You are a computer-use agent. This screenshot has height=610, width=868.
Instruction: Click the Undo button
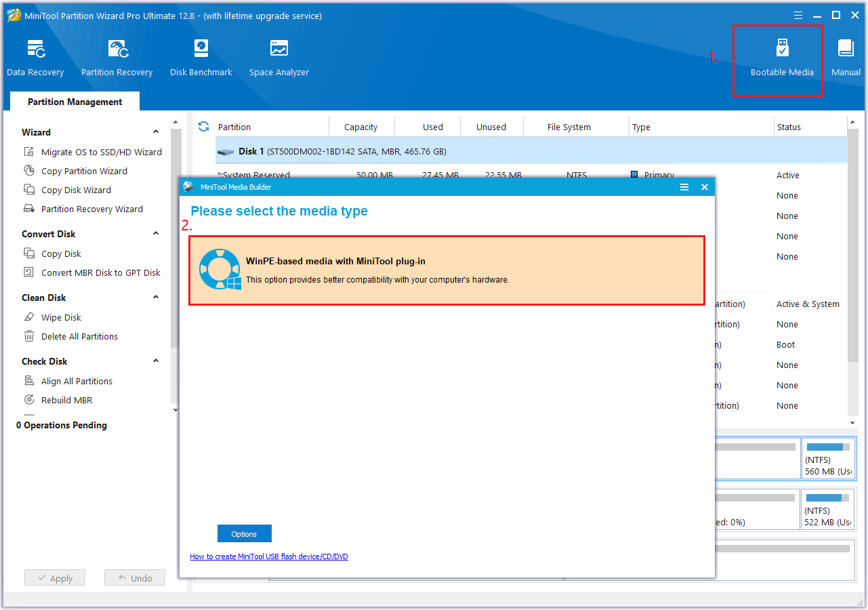click(x=135, y=578)
